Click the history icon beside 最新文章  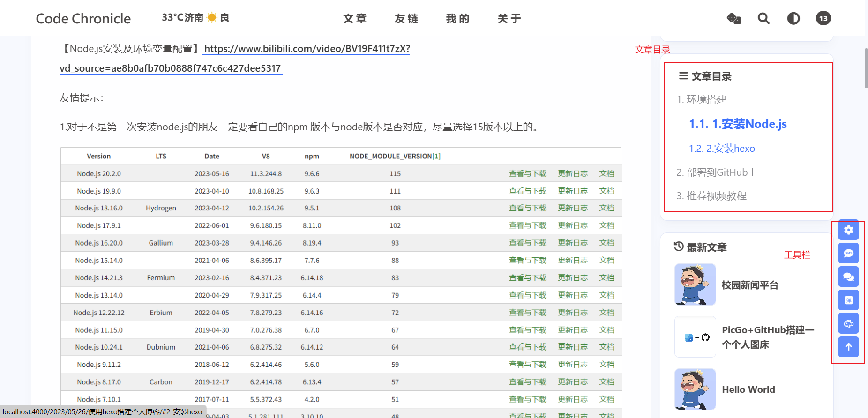click(x=679, y=246)
